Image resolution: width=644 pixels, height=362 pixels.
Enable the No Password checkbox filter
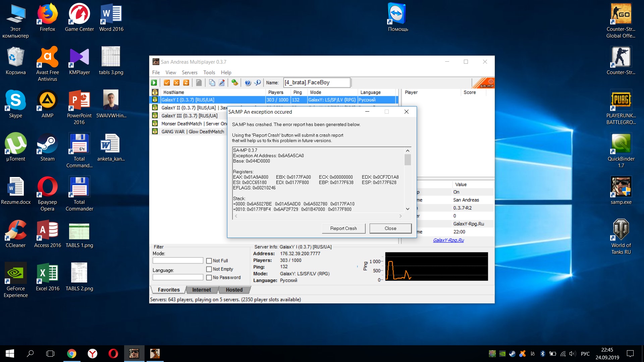209,277
